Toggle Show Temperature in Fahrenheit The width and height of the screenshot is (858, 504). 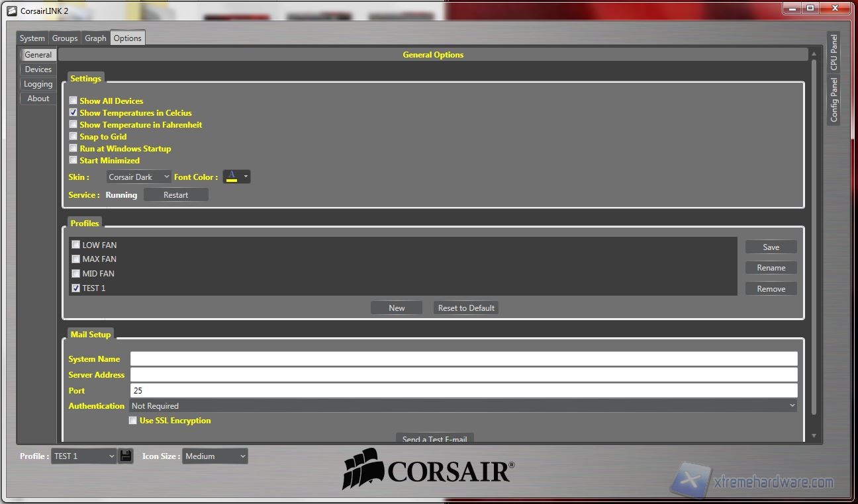[x=73, y=124]
